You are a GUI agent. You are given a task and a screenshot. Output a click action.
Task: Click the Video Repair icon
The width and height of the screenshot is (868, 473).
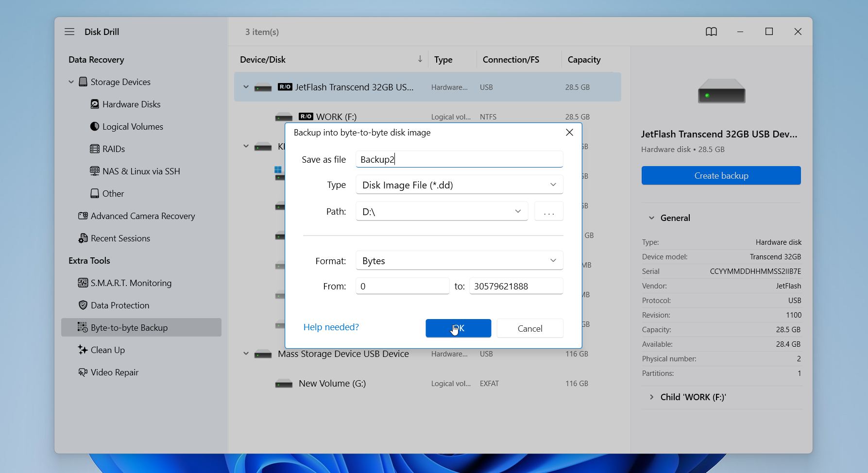tap(83, 372)
